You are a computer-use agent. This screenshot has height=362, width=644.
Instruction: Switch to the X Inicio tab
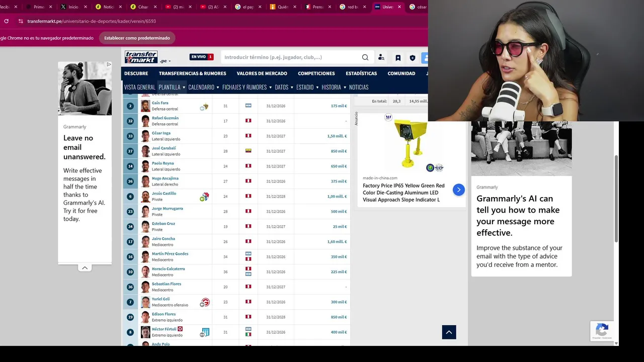pos(73,7)
